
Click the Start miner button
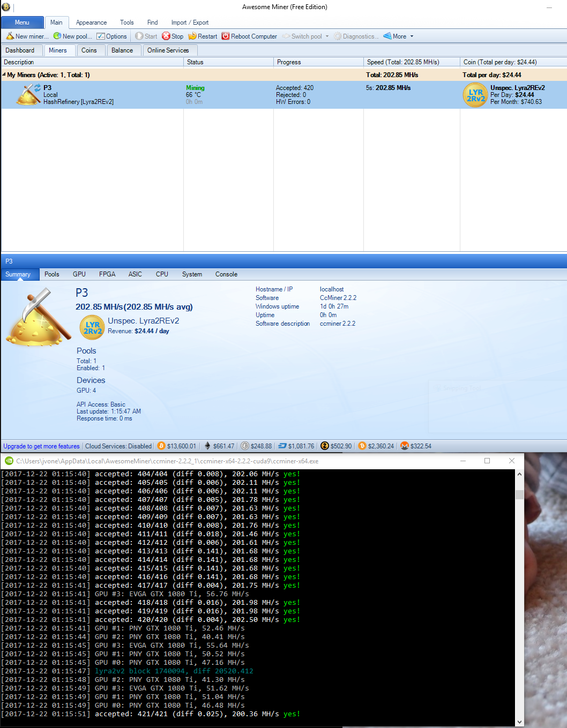146,36
